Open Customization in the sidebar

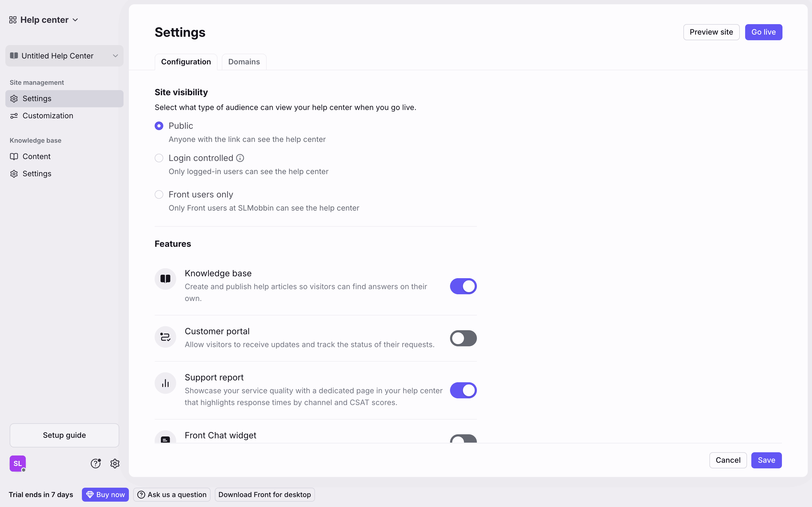pos(48,116)
